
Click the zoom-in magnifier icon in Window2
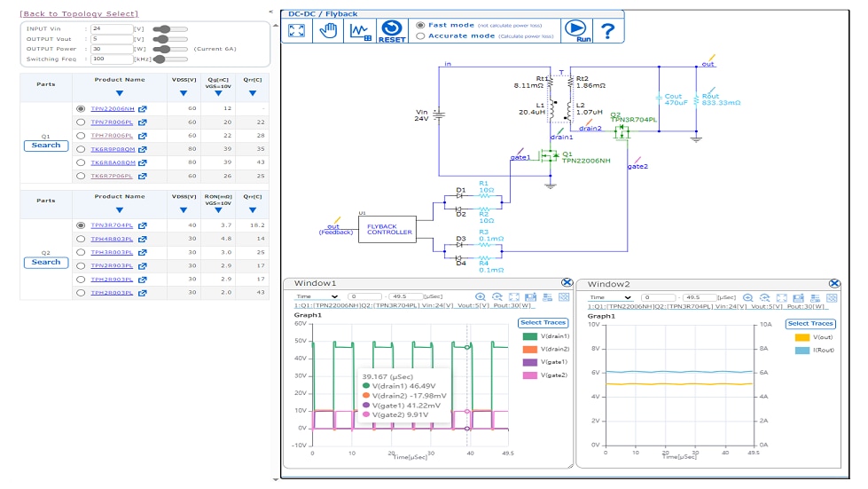click(x=747, y=297)
